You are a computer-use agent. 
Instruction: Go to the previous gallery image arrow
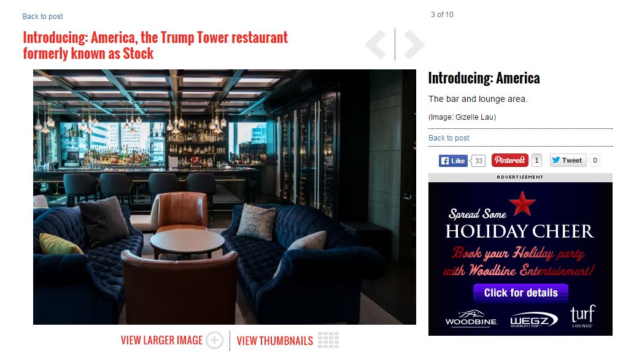click(x=376, y=44)
